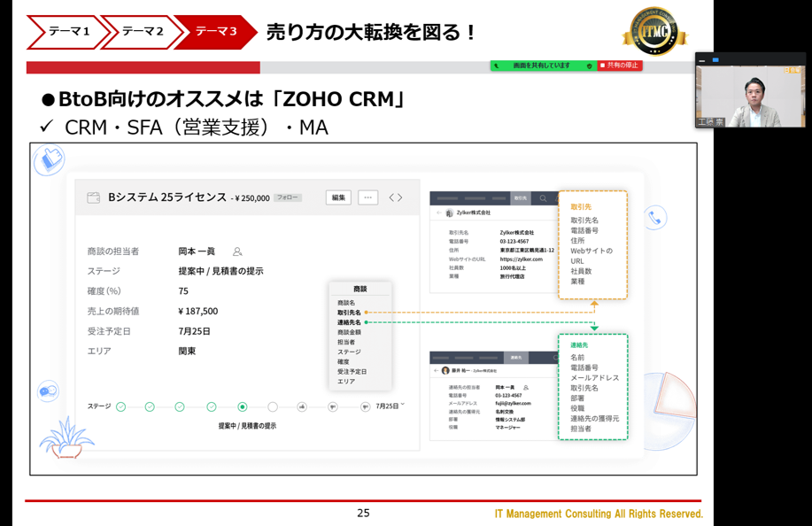Click the 名刺交換 lead source value

coord(504,412)
